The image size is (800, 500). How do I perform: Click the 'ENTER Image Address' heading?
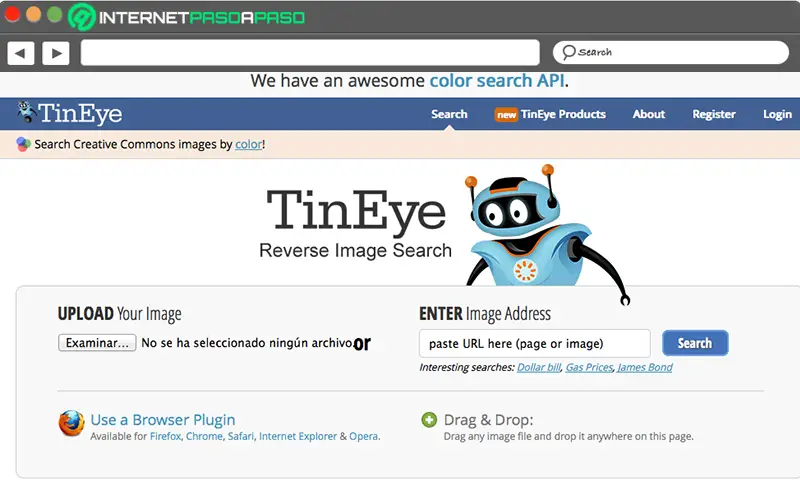tap(485, 314)
